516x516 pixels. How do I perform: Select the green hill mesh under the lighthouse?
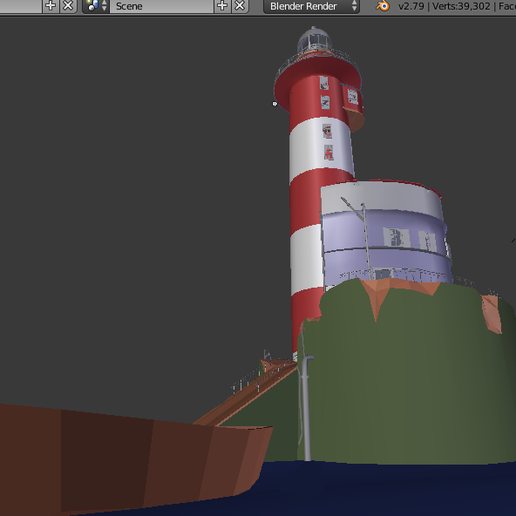pos(407,377)
